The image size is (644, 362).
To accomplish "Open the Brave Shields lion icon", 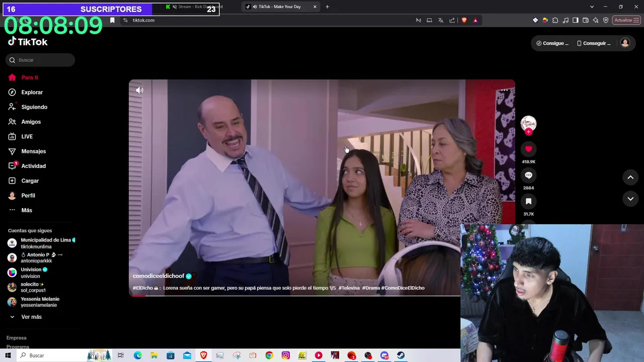I will click(x=464, y=20).
